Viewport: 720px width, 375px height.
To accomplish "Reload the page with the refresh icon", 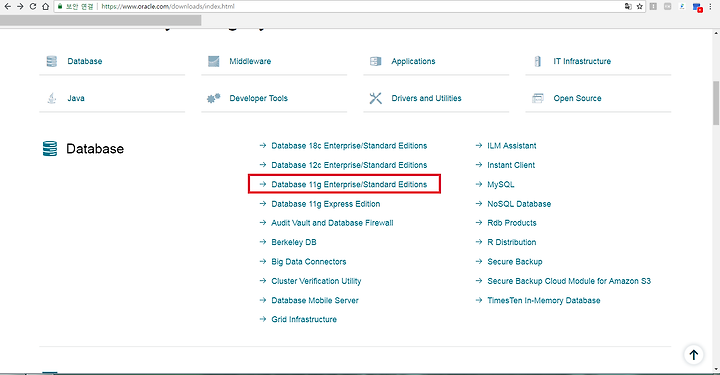I will click(x=33, y=6).
